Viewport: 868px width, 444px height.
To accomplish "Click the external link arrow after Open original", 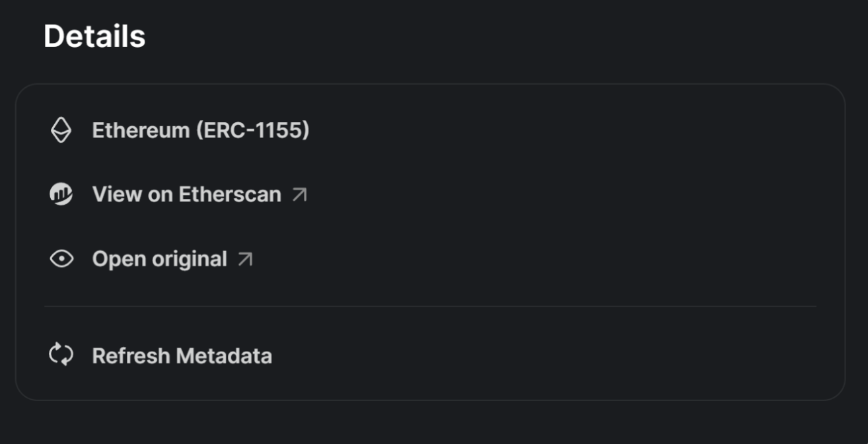I will [246, 258].
